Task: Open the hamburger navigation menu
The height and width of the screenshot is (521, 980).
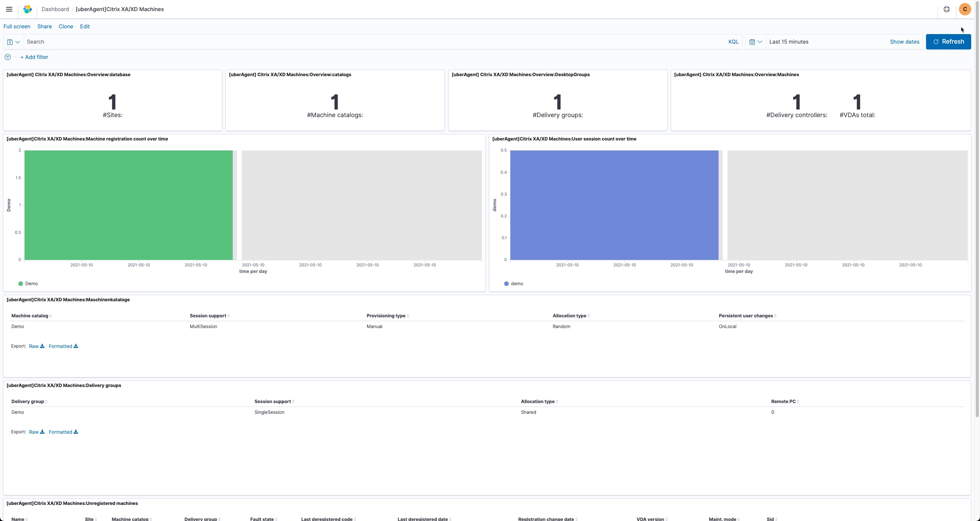Action: click(x=9, y=9)
